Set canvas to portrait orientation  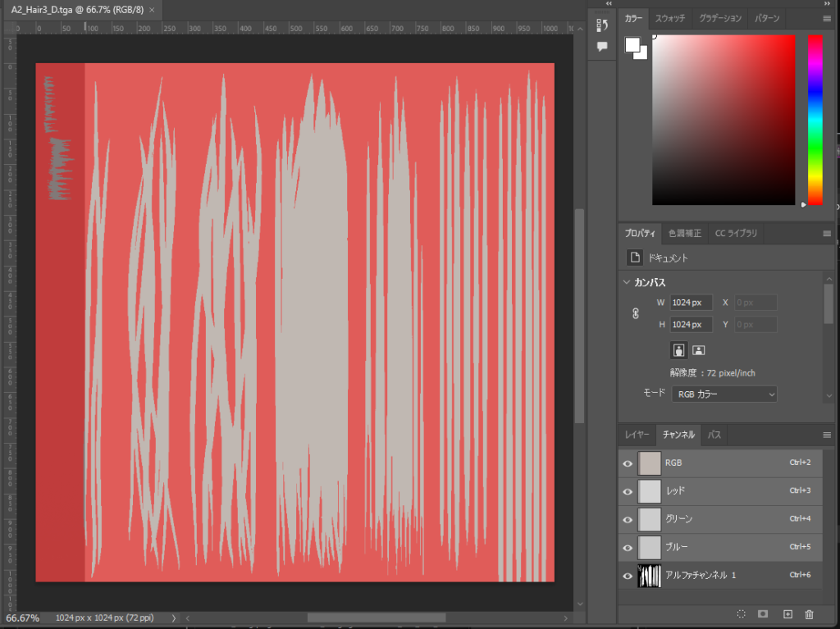click(x=678, y=350)
